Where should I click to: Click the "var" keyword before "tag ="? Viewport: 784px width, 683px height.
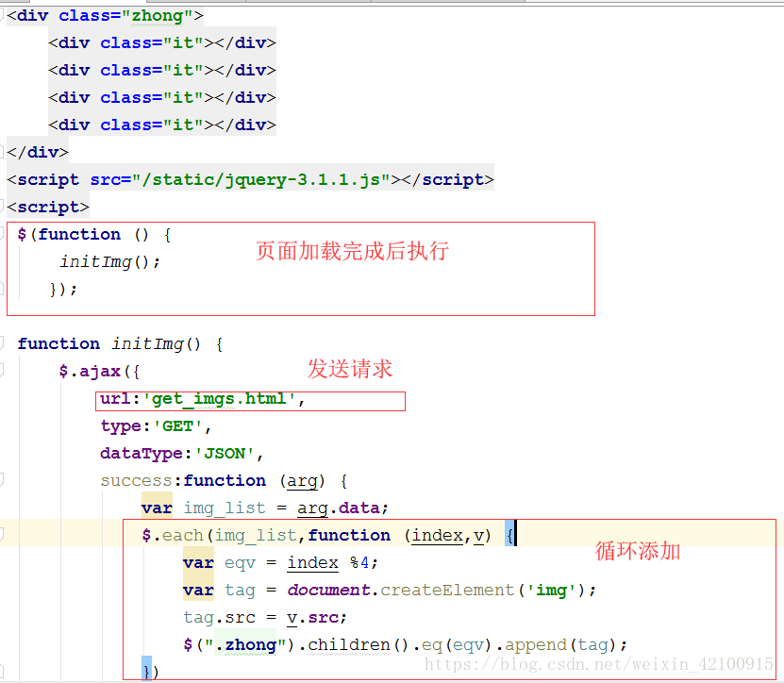198,590
